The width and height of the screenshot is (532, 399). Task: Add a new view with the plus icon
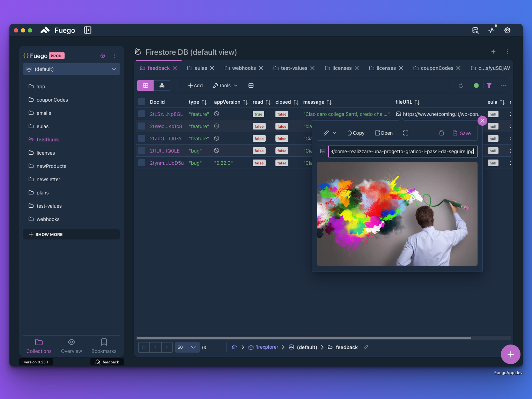point(493,52)
